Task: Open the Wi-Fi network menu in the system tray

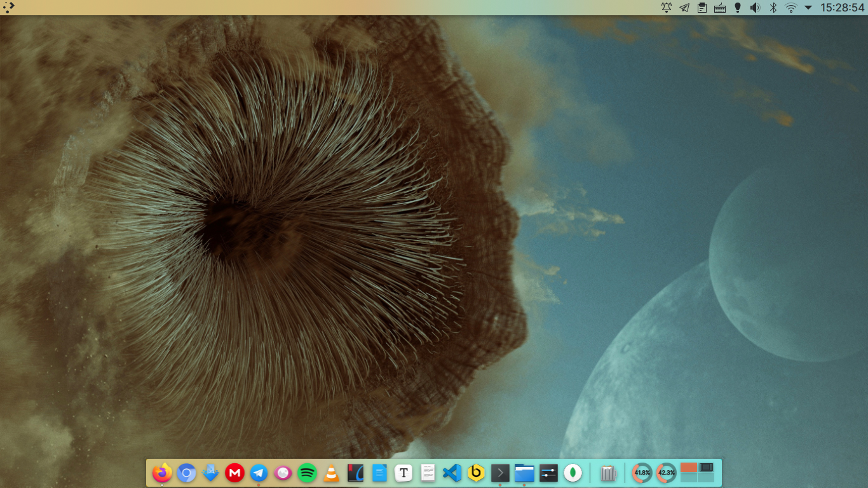Action: pyautogui.click(x=791, y=8)
